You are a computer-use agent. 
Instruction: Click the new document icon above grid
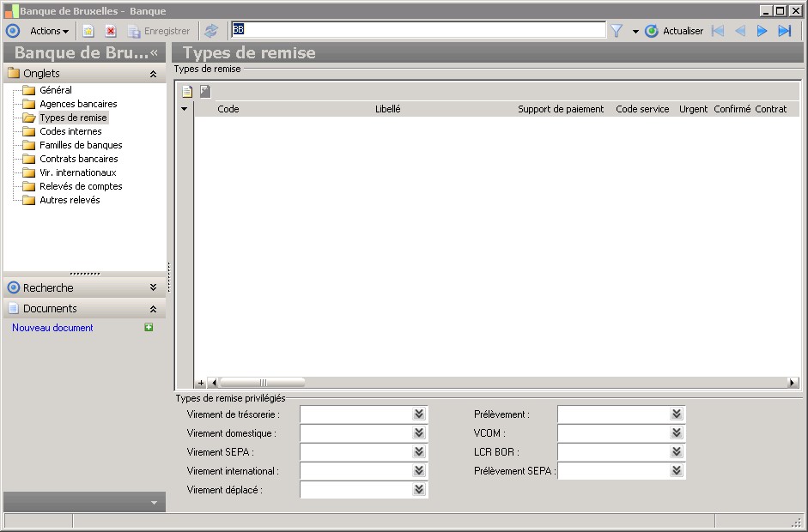pyautogui.click(x=187, y=92)
